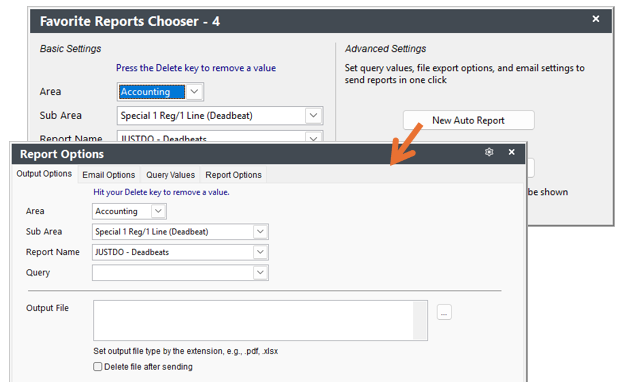Expand Sub Area dropdown in Report Options dialog
This screenshot has height=382, width=619.
coord(260,232)
